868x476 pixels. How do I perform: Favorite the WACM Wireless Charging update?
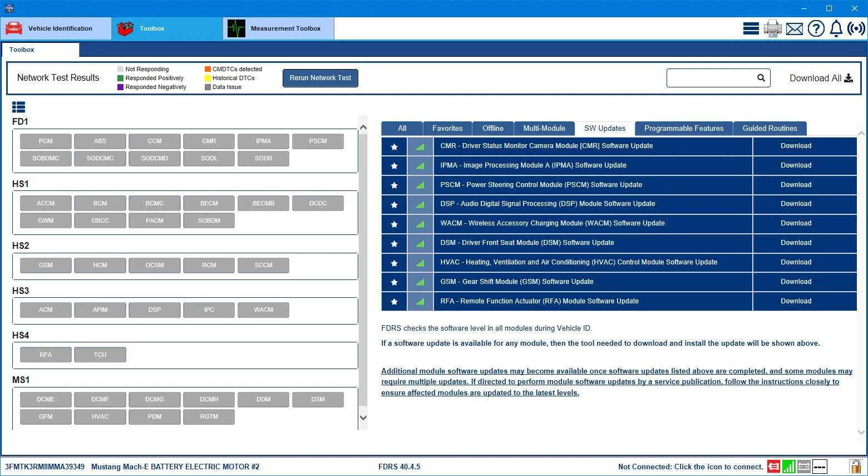(394, 224)
